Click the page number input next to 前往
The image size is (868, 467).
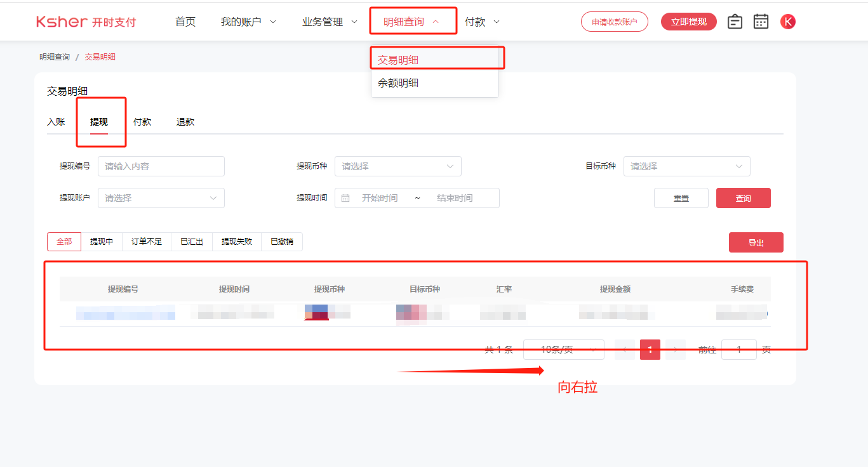pyautogui.click(x=738, y=350)
